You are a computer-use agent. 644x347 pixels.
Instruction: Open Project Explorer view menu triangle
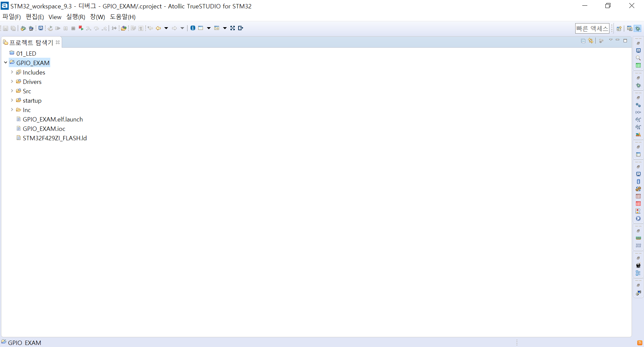(611, 40)
